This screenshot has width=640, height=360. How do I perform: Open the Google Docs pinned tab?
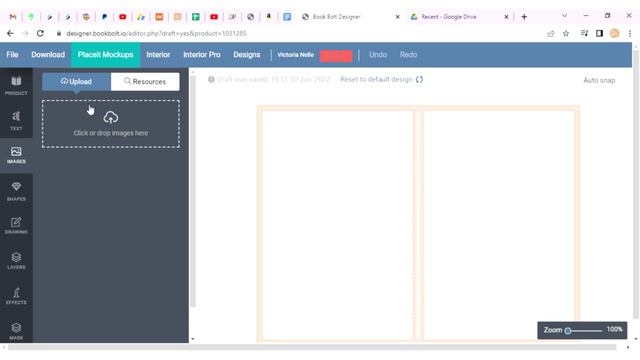click(x=287, y=17)
